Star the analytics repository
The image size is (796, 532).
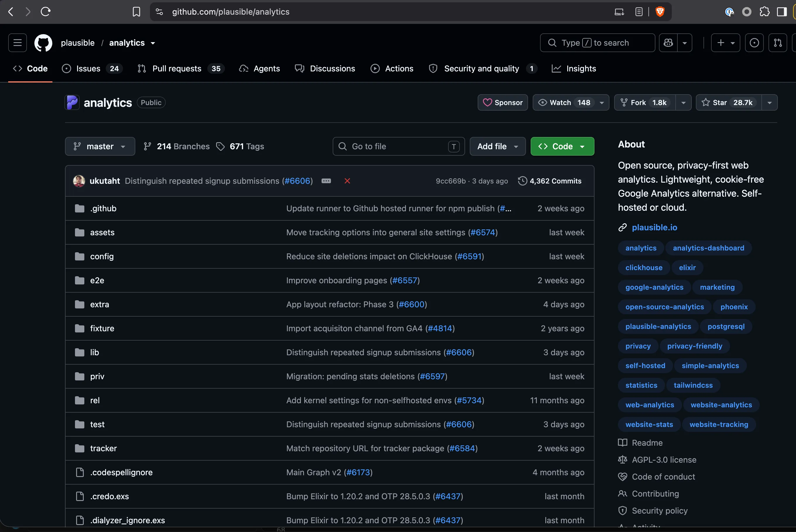pyautogui.click(x=729, y=102)
